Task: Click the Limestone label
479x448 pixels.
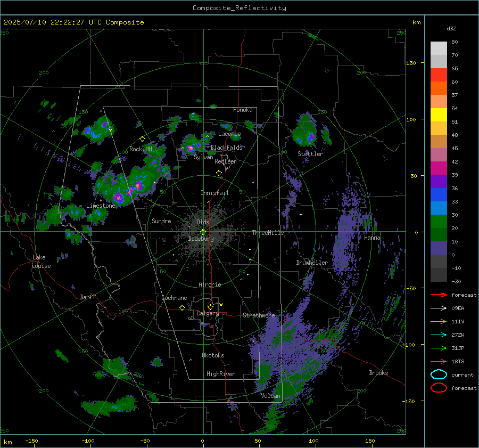Action: coord(101,206)
